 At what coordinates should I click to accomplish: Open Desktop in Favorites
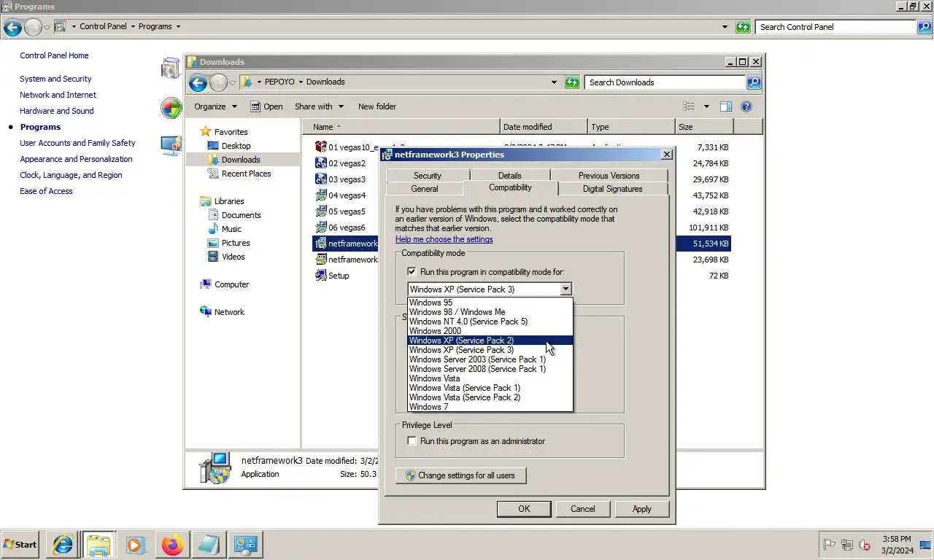tap(229, 146)
